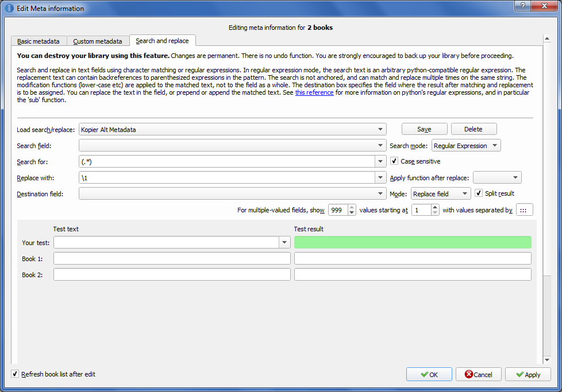This screenshot has width=562, height=392.
Task: Click the green Test result field
Action: click(x=413, y=242)
